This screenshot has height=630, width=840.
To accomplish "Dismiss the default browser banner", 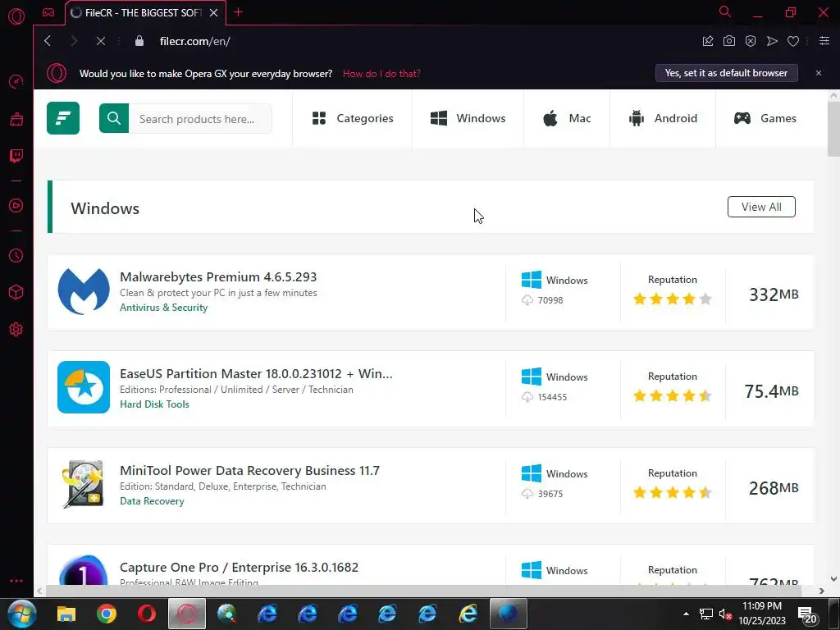I will coord(819,73).
